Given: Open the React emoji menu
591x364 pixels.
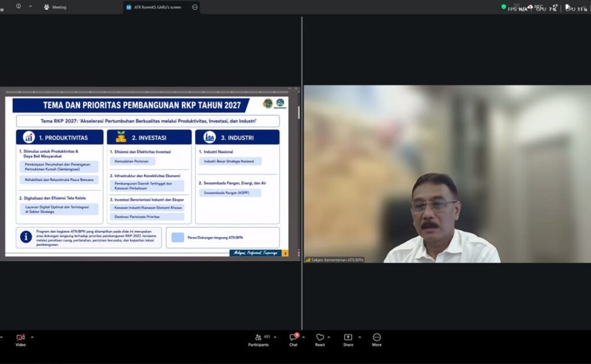Looking at the screenshot, I should 320,340.
